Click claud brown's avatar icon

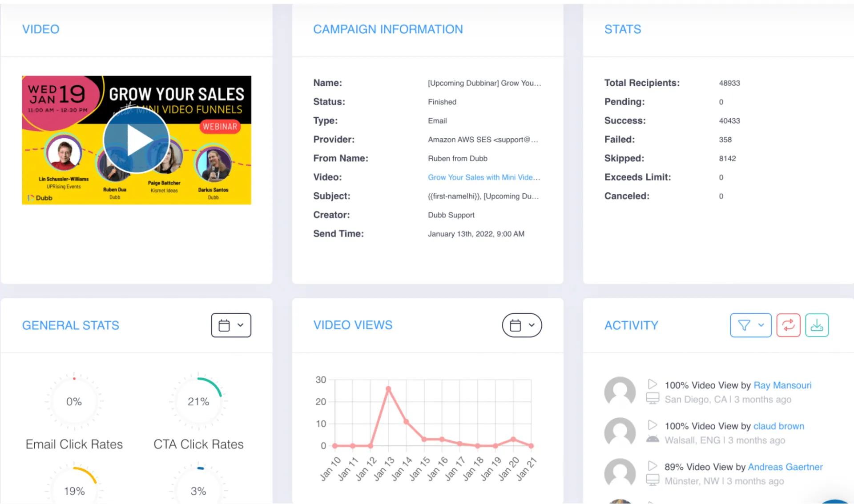coord(620,432)
